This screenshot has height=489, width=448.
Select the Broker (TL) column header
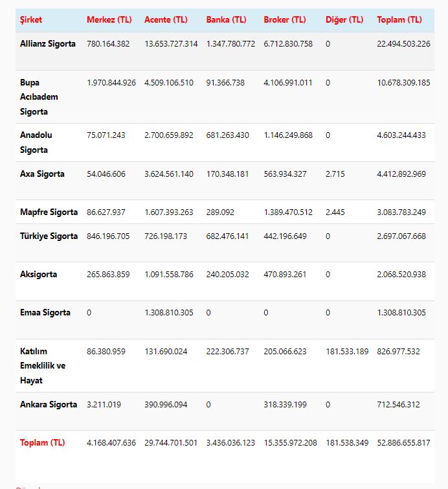[x=285, y=19]
